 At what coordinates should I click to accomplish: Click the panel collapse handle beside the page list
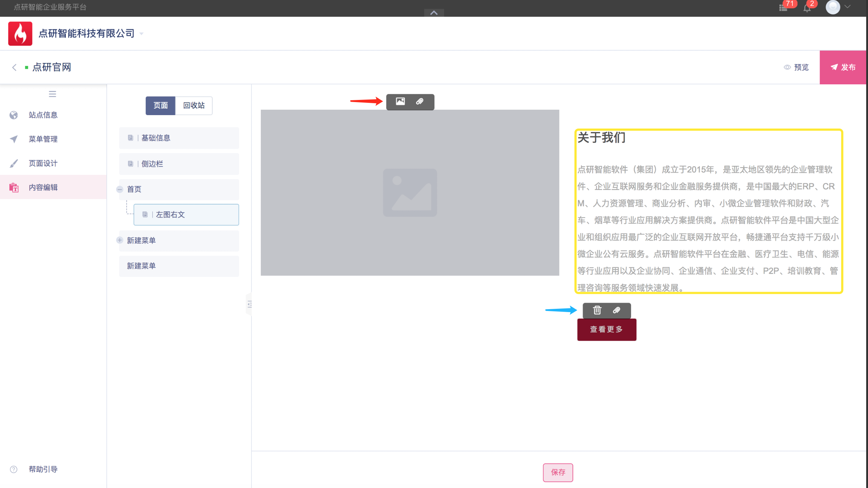click(249, 304)
